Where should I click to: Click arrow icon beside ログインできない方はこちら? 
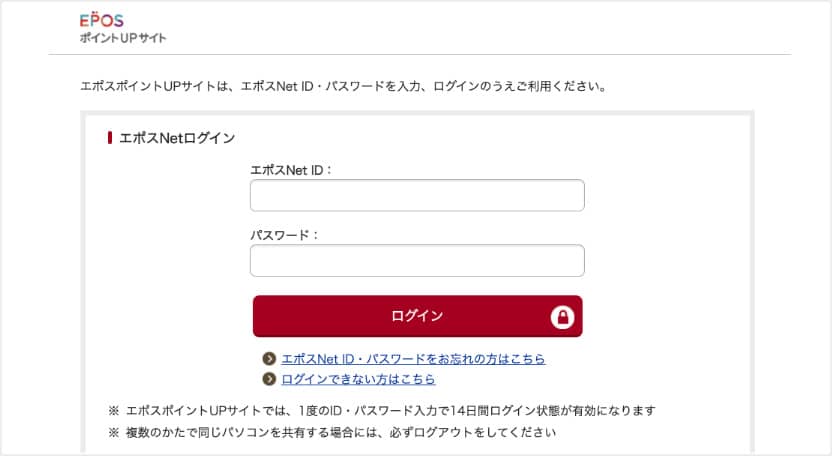point(269,380)
